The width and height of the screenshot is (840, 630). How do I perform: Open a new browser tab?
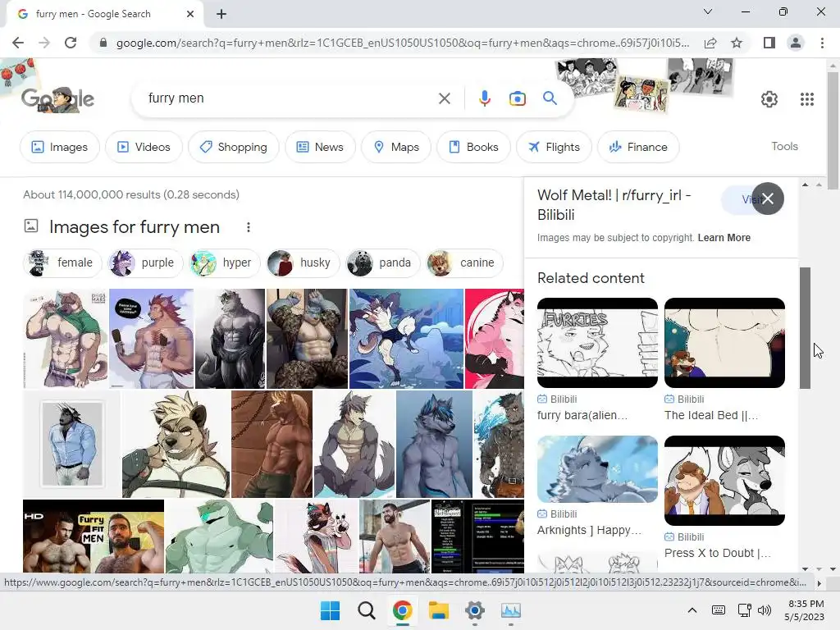(x=221, y=14)
